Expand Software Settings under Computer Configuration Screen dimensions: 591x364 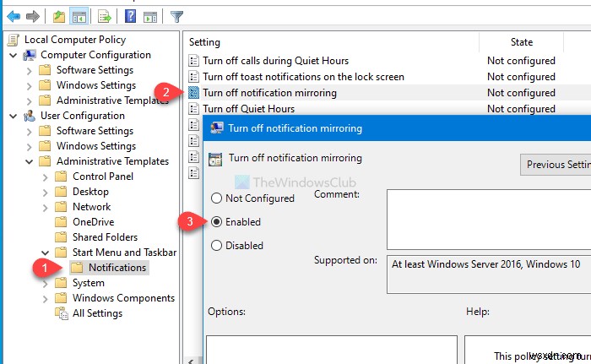[x=30, y=71]
